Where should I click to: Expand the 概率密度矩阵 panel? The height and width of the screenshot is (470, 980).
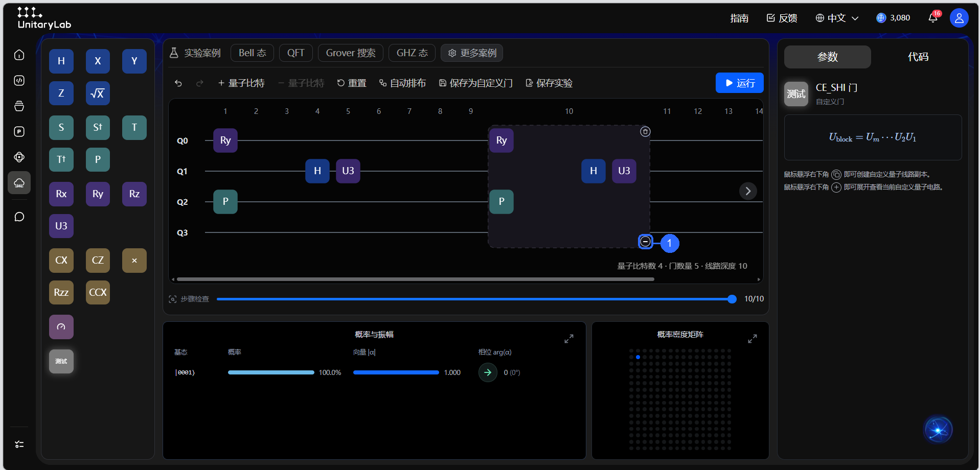pos(752,339)
